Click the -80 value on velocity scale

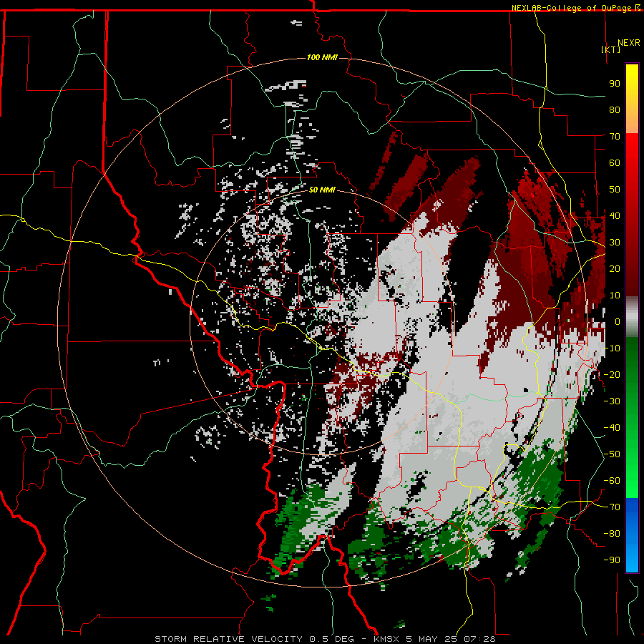pyautogui.click(x=612, y=534)
